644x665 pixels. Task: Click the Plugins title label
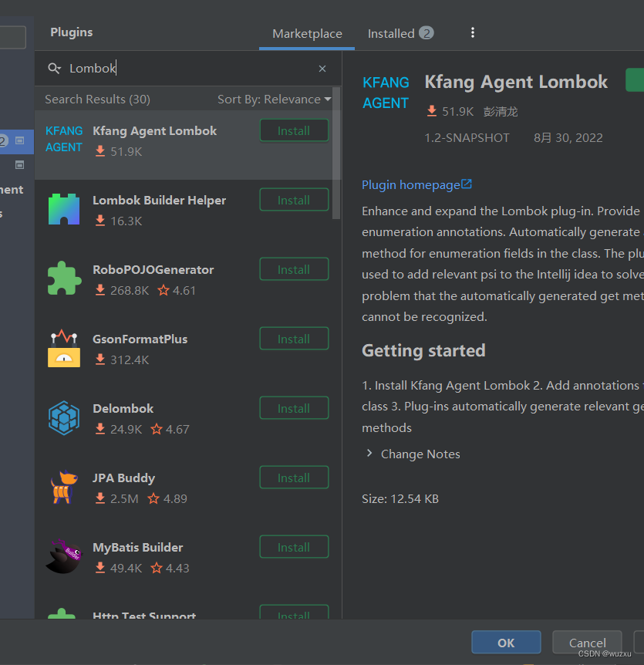[x=71, y=32]
